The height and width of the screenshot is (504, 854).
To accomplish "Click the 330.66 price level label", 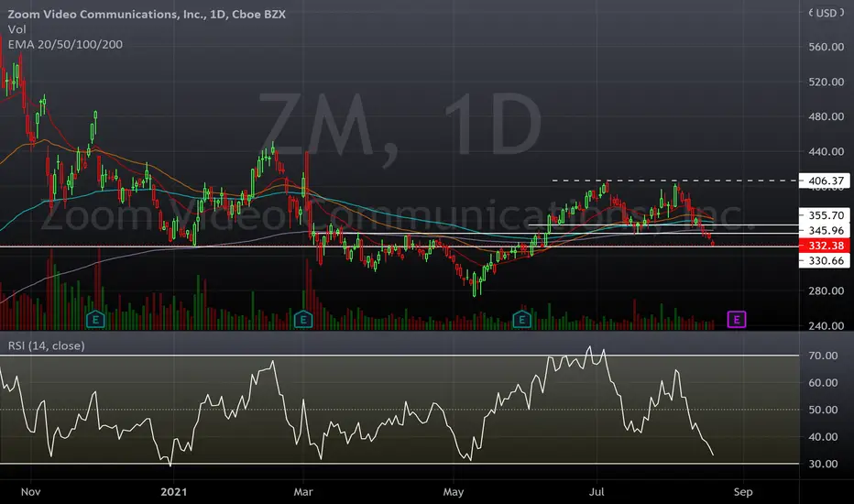I will [824, 261].
